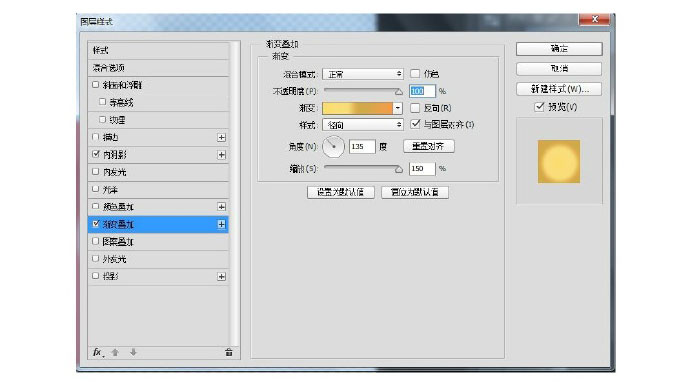Toggle the 仿色 dither checkbox
This screenshot has width=690, height=384.
point(415,73)
